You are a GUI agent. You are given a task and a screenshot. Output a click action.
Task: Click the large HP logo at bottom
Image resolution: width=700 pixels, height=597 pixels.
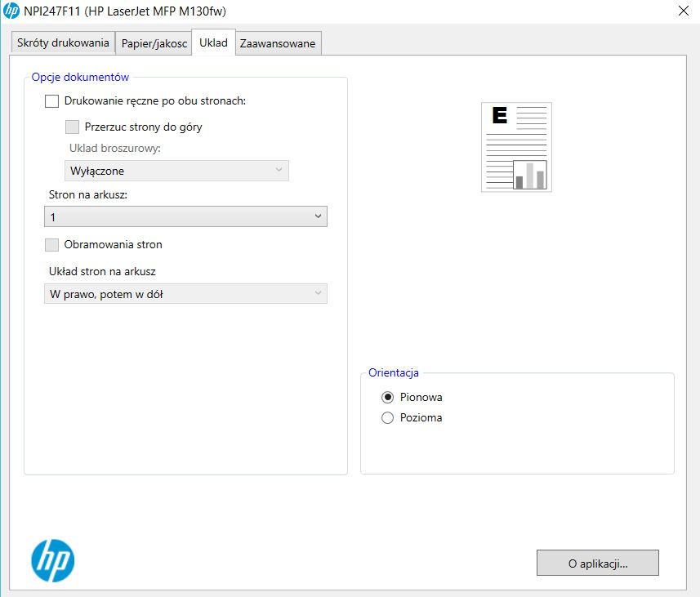coord(53,561)
